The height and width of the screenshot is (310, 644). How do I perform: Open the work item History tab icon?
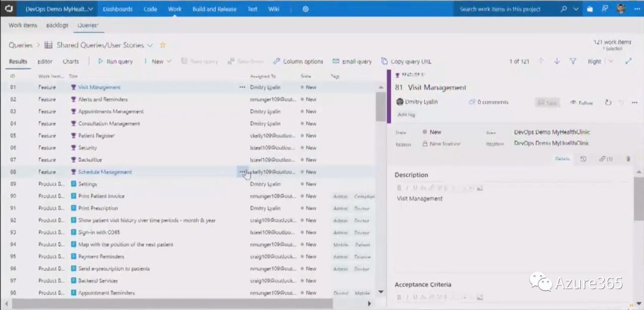[x=583, y=159]
